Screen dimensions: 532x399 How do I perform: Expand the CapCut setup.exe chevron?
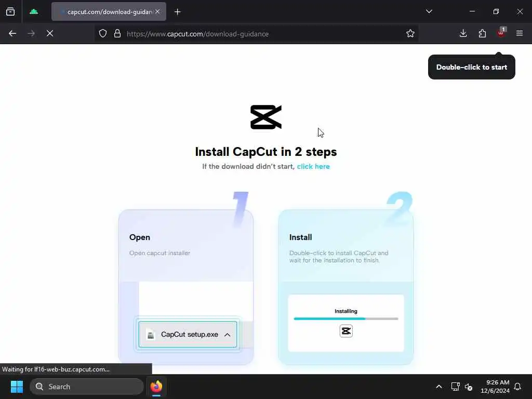(228, 335)
